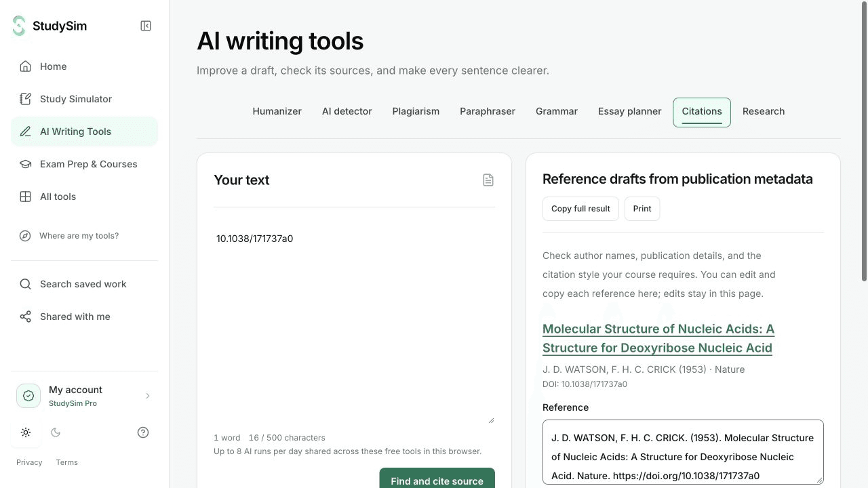Open All tools in the sidebar
The image size is (868, 488).
84,197
